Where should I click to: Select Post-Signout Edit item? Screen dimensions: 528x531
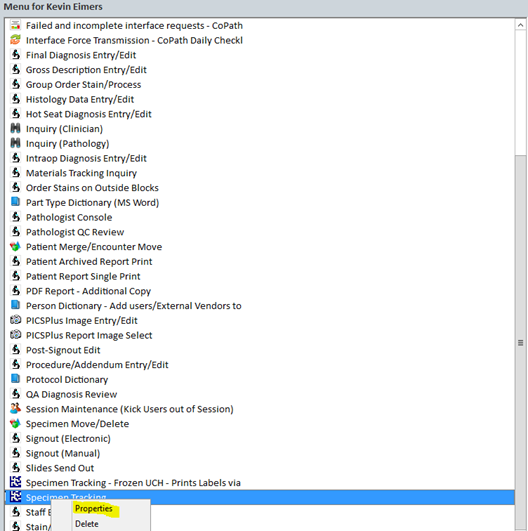(63, 350)
